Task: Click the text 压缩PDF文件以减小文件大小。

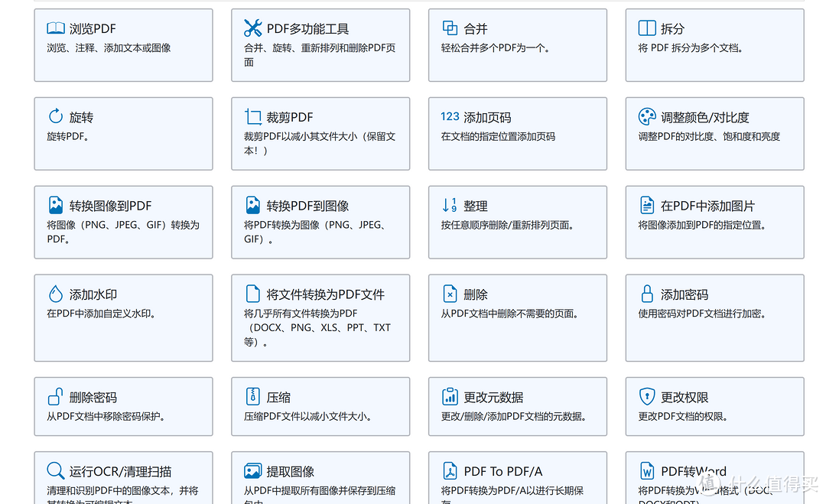Action: point(307,416)
